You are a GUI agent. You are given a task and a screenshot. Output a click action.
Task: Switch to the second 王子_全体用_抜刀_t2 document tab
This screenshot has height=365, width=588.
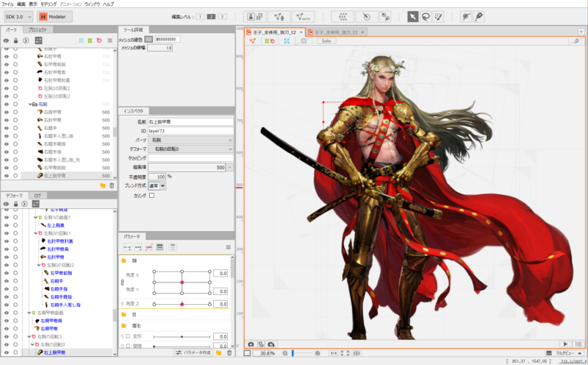(x=336, y=32)
